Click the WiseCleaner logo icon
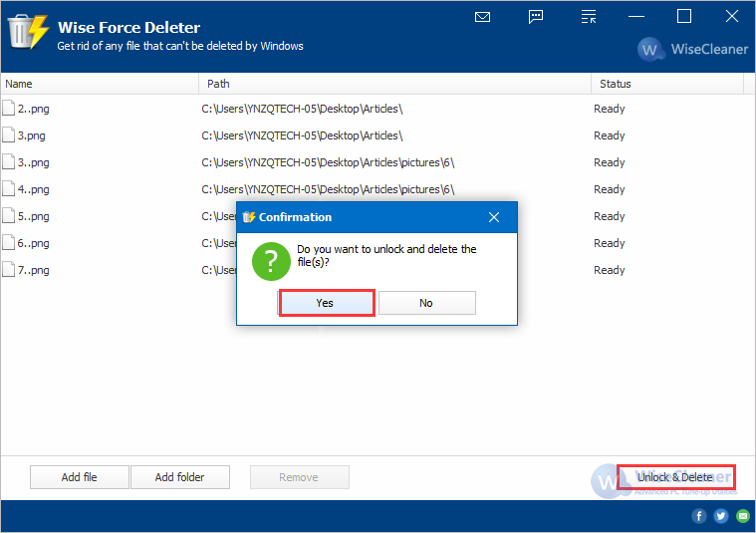Screen dimensions: 756x533 pyautogui.click(x=650, y=49)
